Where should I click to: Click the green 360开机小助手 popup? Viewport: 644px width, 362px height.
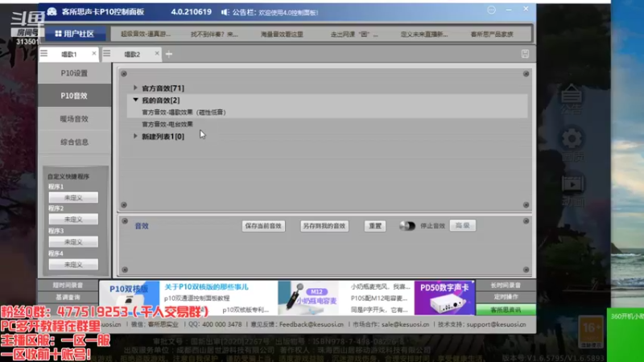(625, 335)
